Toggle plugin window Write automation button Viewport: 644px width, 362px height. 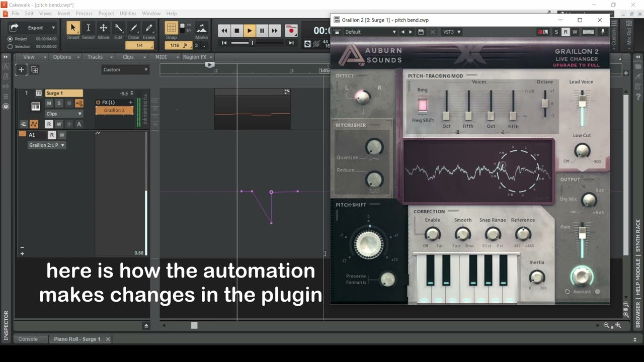tap(575, 32)
